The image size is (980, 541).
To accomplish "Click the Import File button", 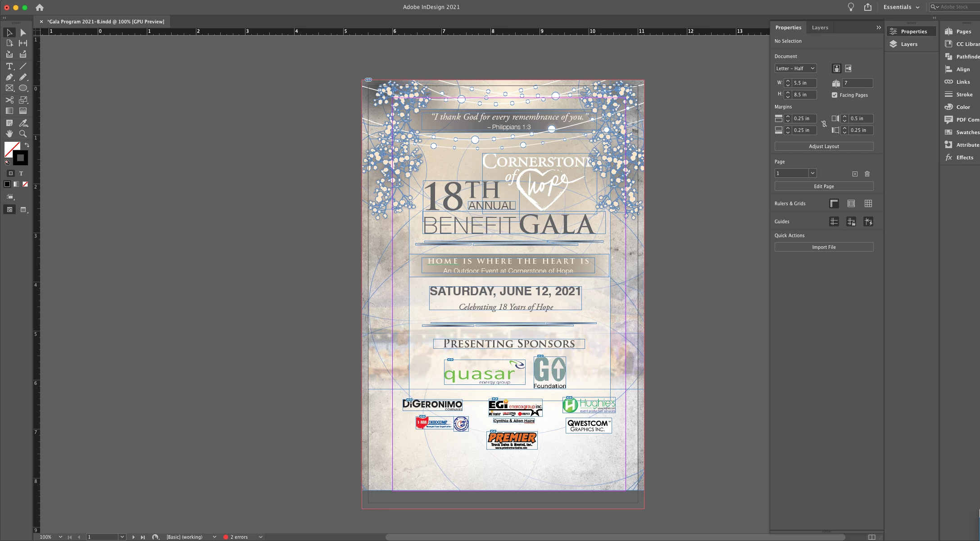I will pyautogui.click(x=824, y=247).
